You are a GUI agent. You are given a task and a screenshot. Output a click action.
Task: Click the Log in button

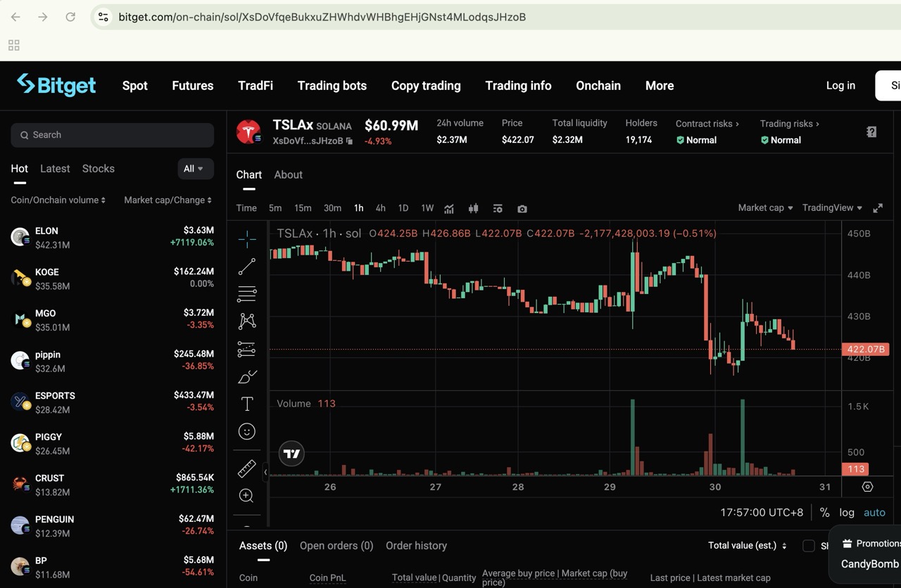[840, 85]
